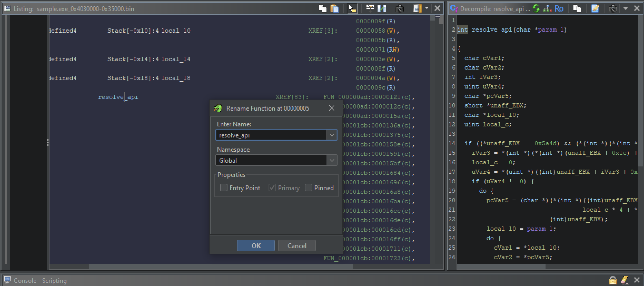Click the Decompile panel Cf icon
This screenshot has height=286, width=644.
pyautogui.click(x=454, y=8)
